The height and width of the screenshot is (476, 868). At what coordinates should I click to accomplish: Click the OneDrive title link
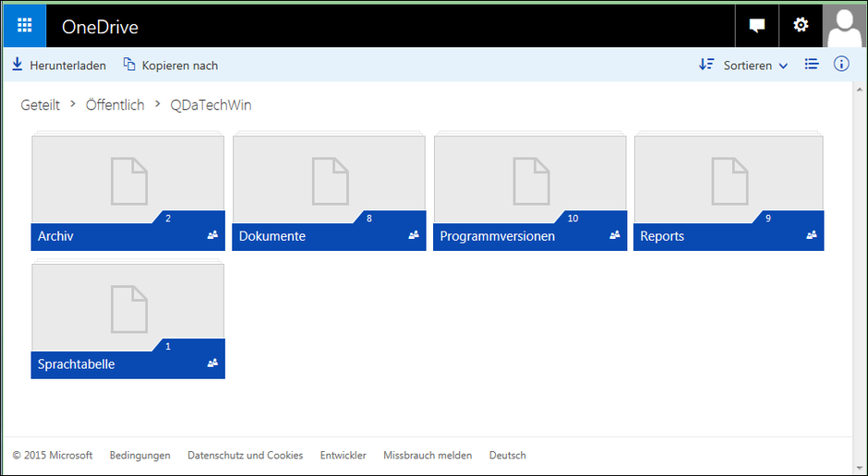point(100,27)
